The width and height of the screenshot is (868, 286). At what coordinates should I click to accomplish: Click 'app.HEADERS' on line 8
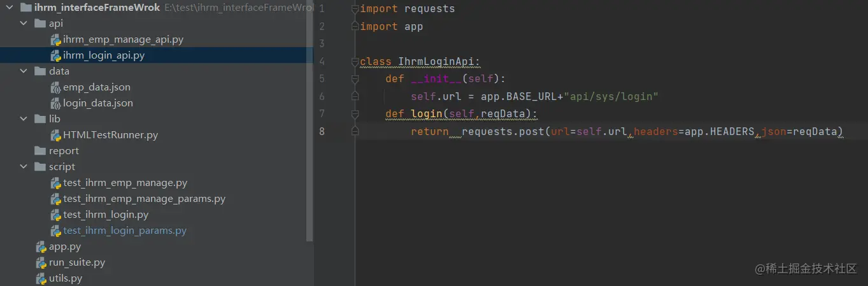click(x=720, y=131)
